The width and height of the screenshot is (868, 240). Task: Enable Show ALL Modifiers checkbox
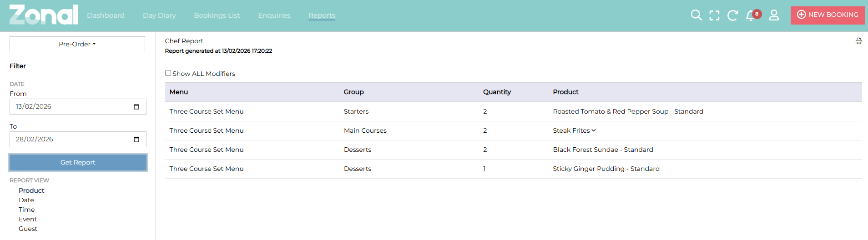(168, 73)
